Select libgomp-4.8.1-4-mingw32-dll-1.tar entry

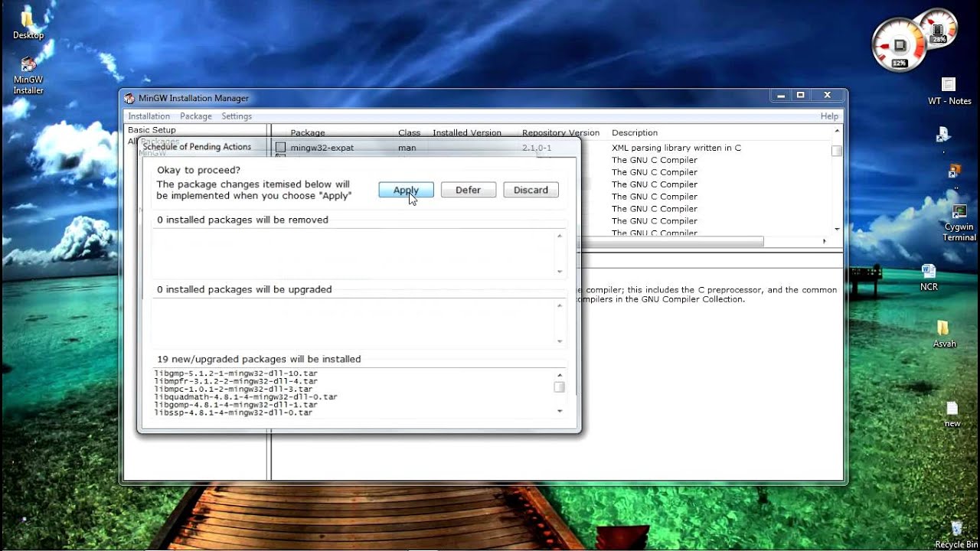[x=236, y=405]
